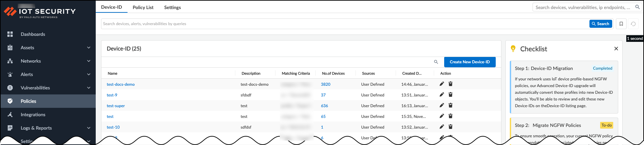Open the test-docs-demo Device-ID link
Screen dimensions: 644x145
[x=120, y=84]
